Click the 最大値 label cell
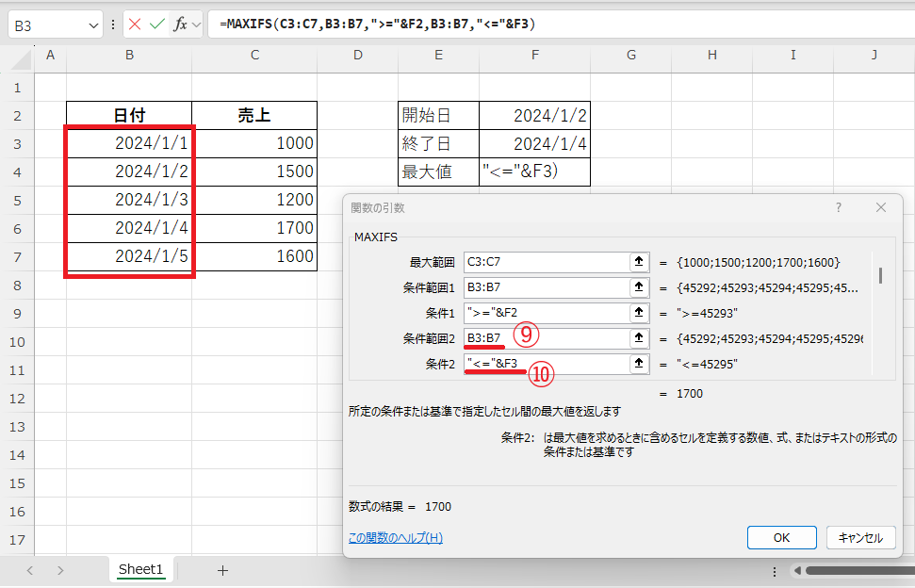The image size is (915, 588). (439, 172)
